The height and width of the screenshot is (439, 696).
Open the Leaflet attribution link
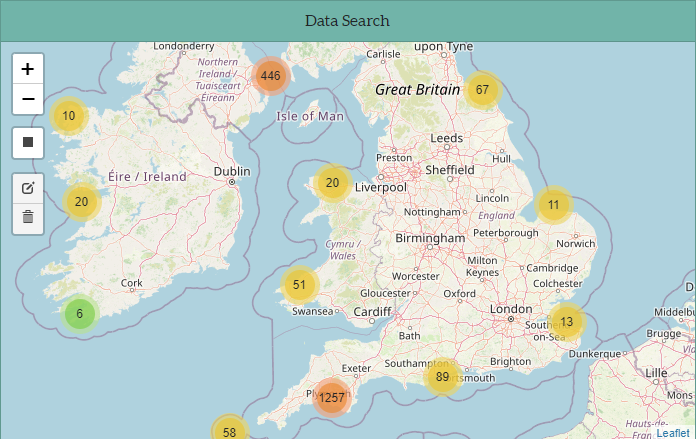pos(673,432)
